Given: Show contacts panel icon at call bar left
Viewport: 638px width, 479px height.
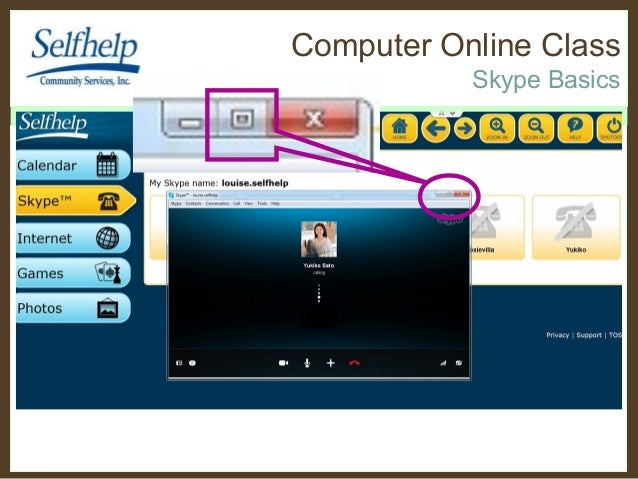Looking at the screenshot, I should pos(179,363).
